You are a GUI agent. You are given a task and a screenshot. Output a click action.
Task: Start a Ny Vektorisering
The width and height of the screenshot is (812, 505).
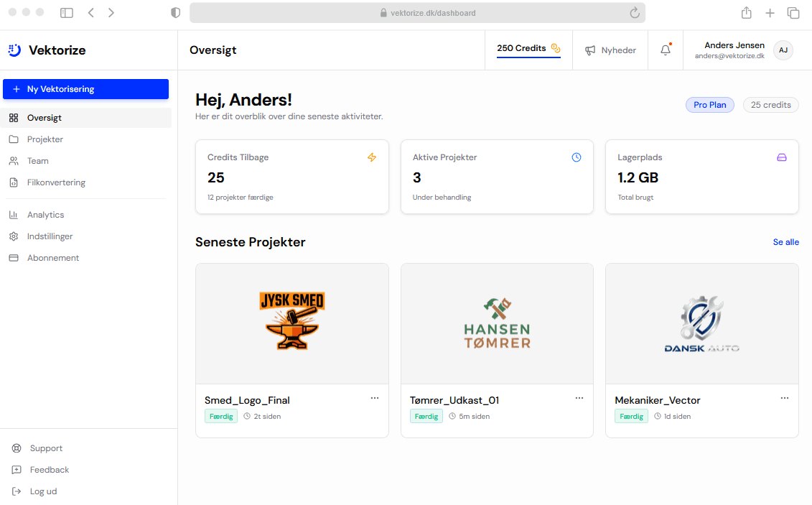pos(85,88)
